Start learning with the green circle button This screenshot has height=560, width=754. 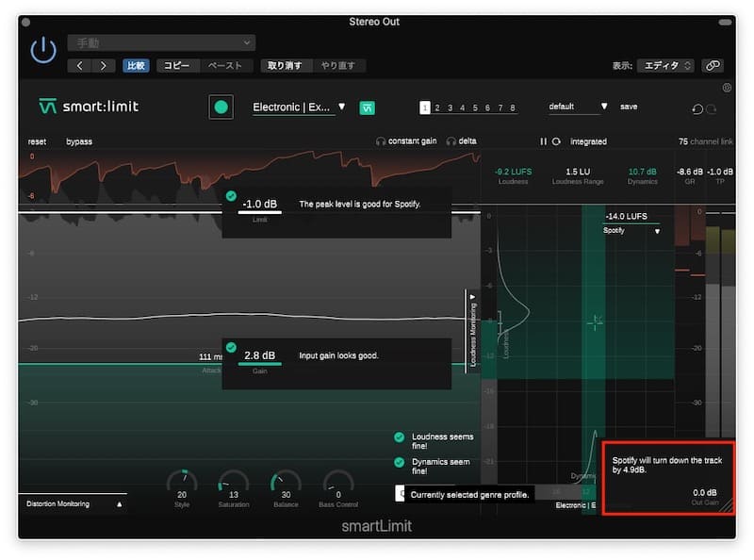(221, 107)
